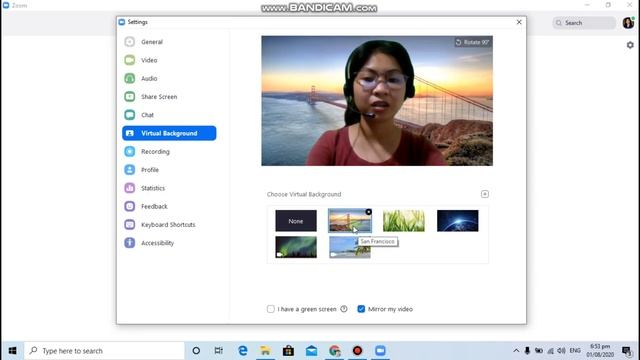
Task: Choose the San Francisco bridge background
Action: pos(350,221)
